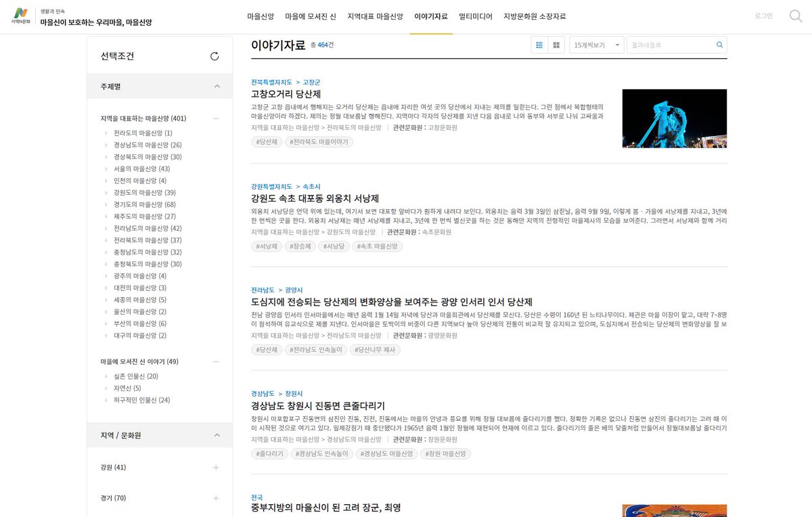This screenshot has width=812, height=517.
Task: Open the 지방문화원 소장자료 menu
Action: tap(535, 16)
